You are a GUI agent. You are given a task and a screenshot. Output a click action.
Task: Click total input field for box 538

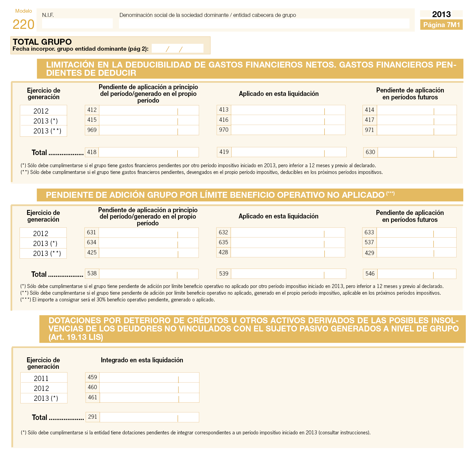pos(149,274)
